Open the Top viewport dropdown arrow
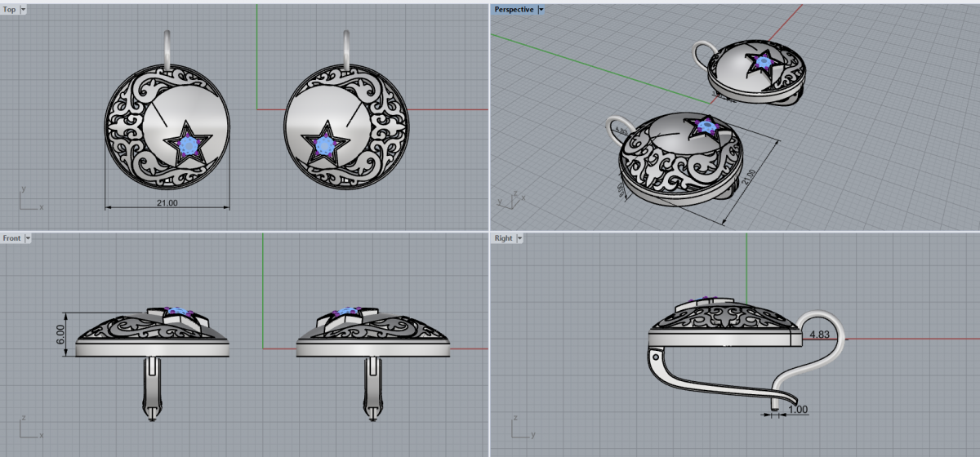The height and width of the screenshot is (457, 980). tap(23, 10)
